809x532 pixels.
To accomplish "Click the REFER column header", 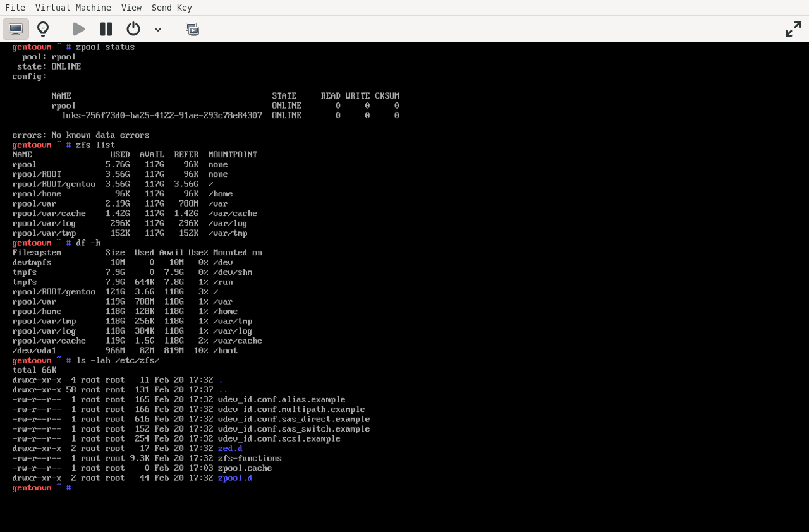I will click(x=186, y=155).
